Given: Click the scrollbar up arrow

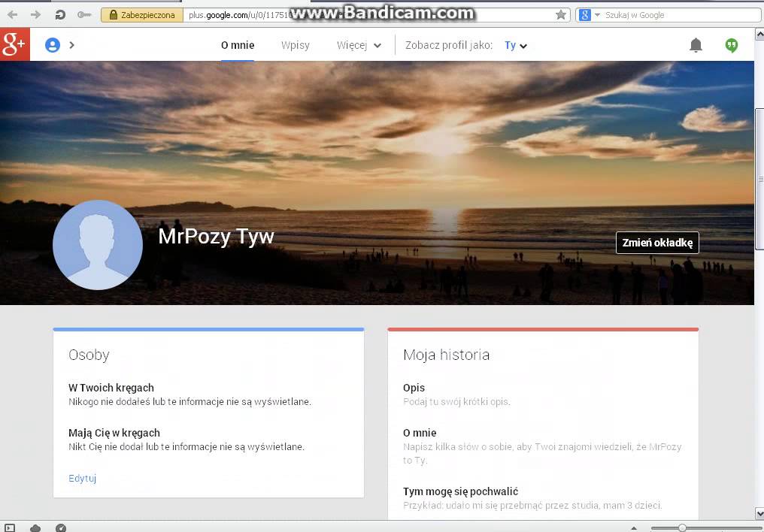Looking at the screenshot, I should [759, 34].
